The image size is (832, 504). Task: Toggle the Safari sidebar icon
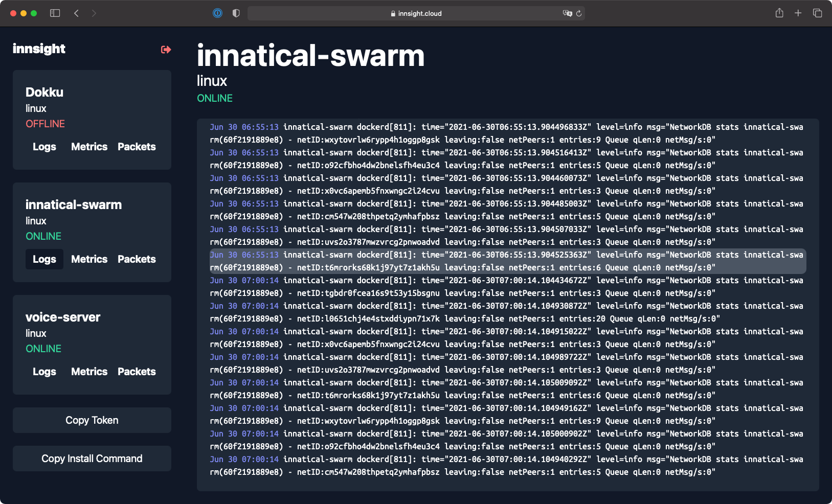[x=55, y=13]
